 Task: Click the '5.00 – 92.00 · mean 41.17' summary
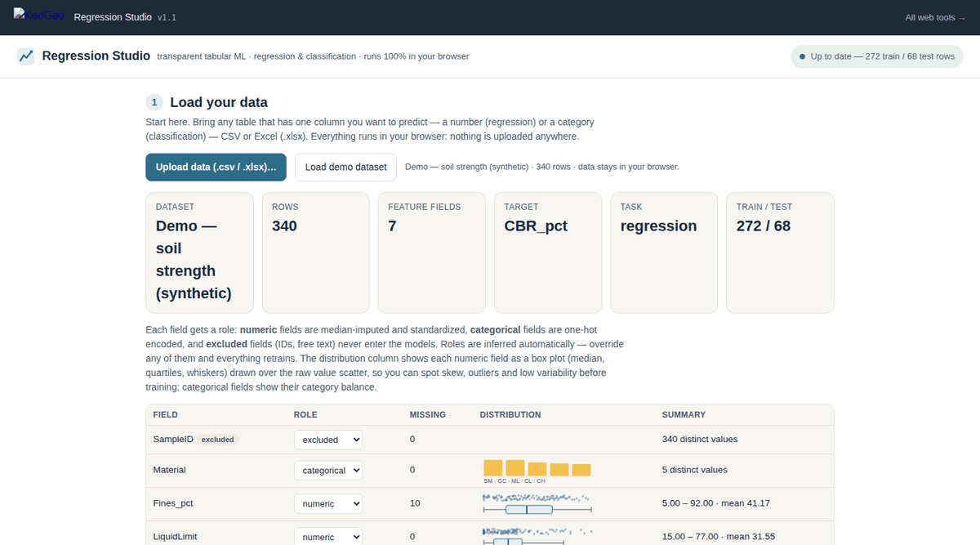click(716, 503)
